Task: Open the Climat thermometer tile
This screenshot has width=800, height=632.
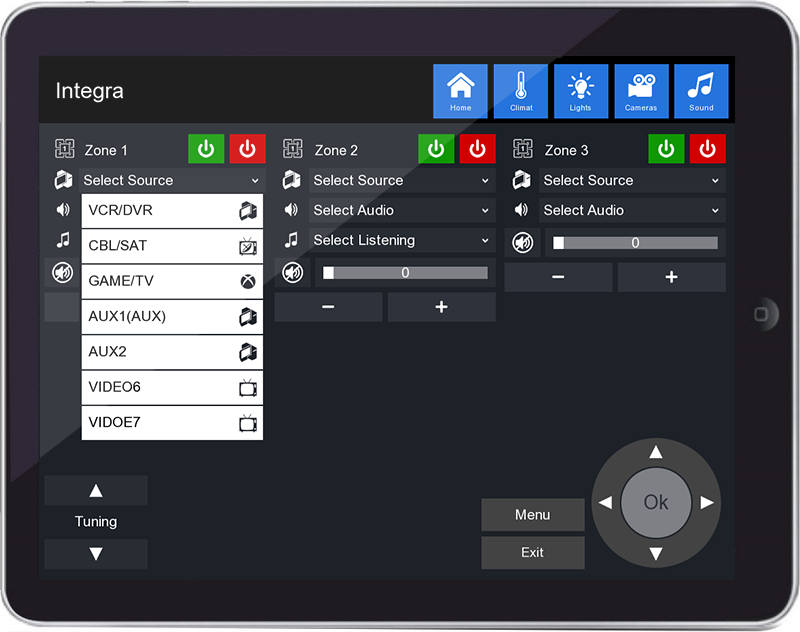Action: click(521, 91)
